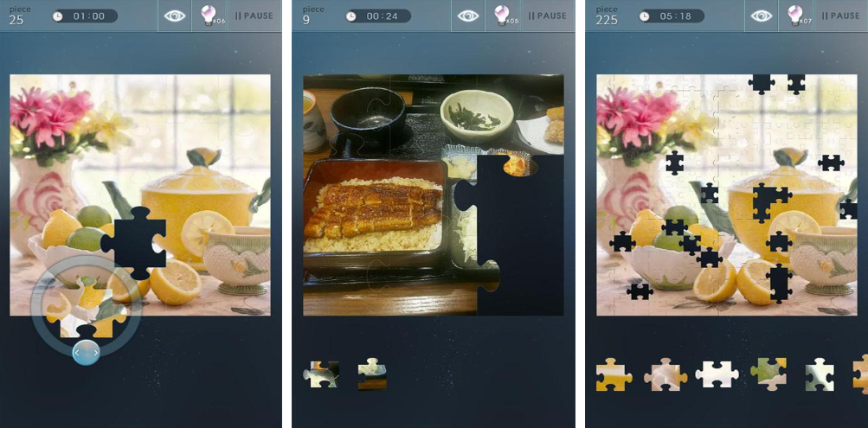
Task: Click the blue rotate arrows knob
Action: [x=87, y=352]
